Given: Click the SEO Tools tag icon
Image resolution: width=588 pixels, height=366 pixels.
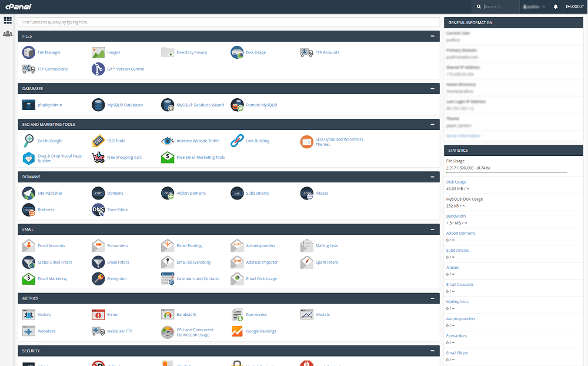Looking at the screenshot, I should click(x=98, y=141).
